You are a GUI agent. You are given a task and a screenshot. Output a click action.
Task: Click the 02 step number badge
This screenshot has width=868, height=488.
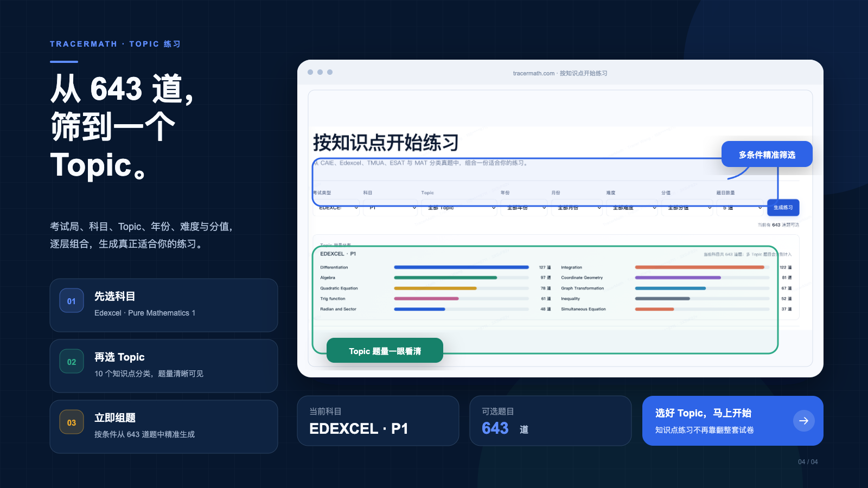point(72,362)
